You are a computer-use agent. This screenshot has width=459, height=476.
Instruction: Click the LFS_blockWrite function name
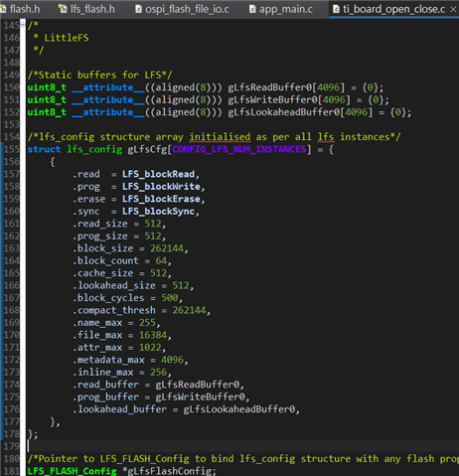(x=161, y=187)
